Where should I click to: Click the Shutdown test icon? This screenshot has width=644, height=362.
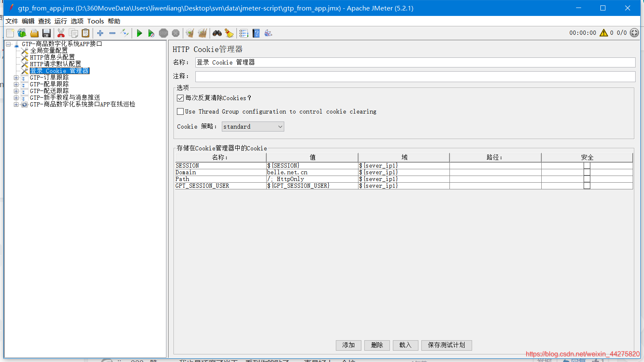[176, 33]
